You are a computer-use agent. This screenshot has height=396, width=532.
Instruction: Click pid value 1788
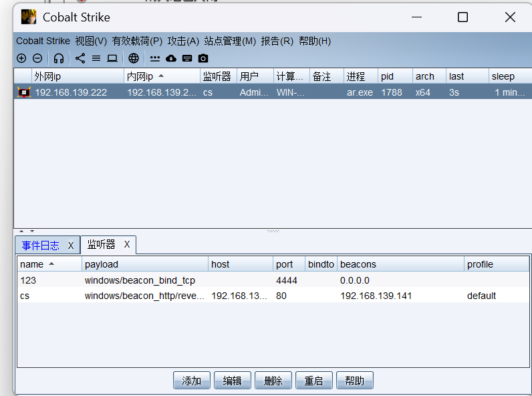click(x=392, y=92)
